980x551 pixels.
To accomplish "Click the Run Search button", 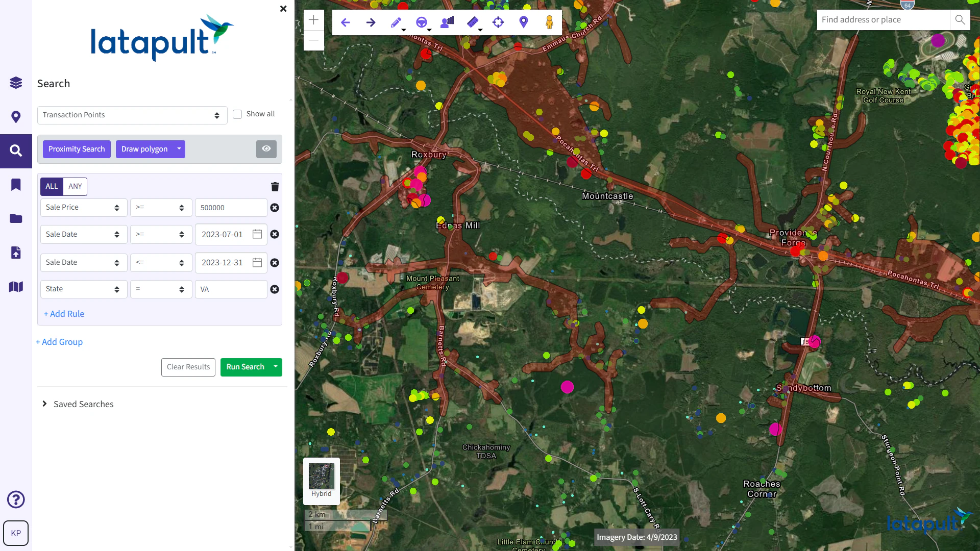I will point(245,367).
